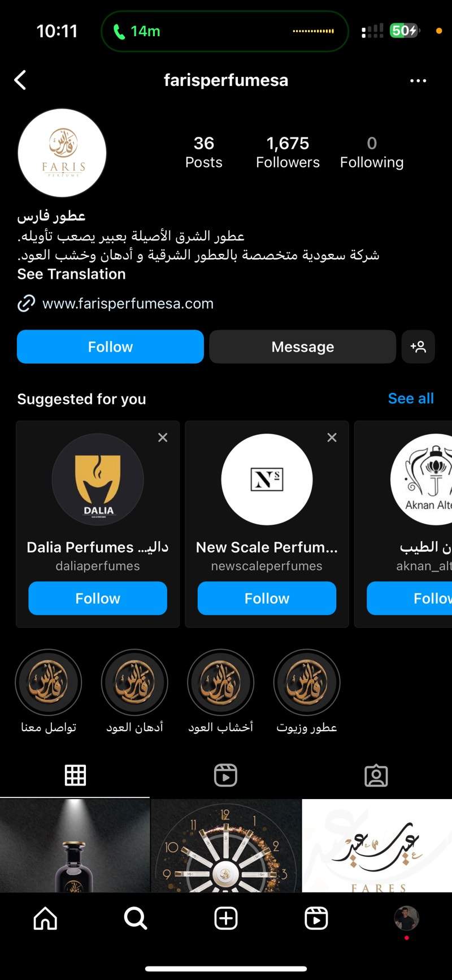Open the clock wheel post thumbnail

coord(226,845)
